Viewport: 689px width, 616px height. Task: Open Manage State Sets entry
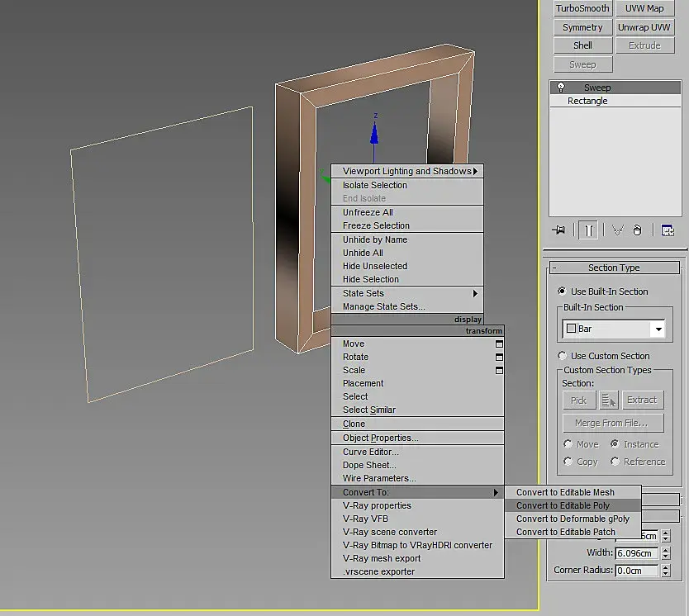click(407, 306)
